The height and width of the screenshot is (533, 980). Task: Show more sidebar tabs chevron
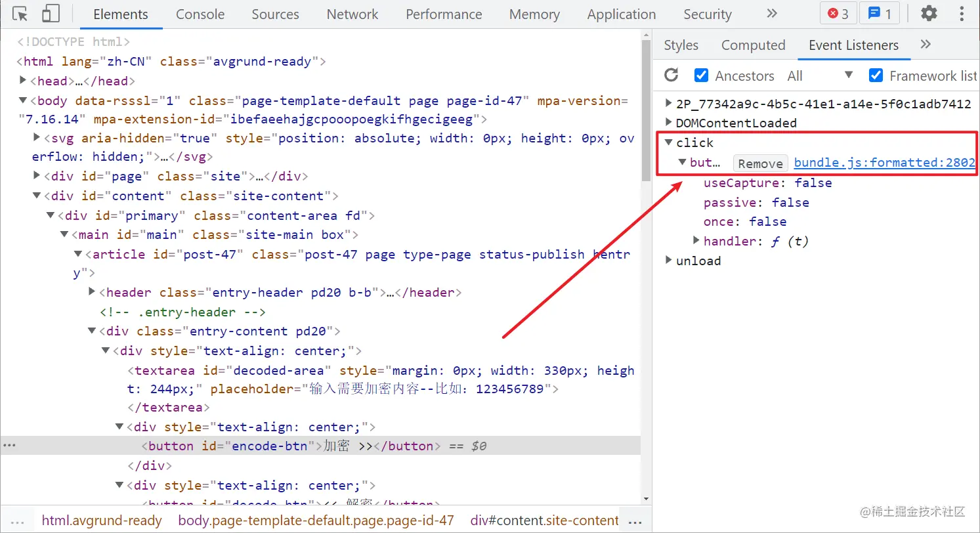[x=926, y=45]
